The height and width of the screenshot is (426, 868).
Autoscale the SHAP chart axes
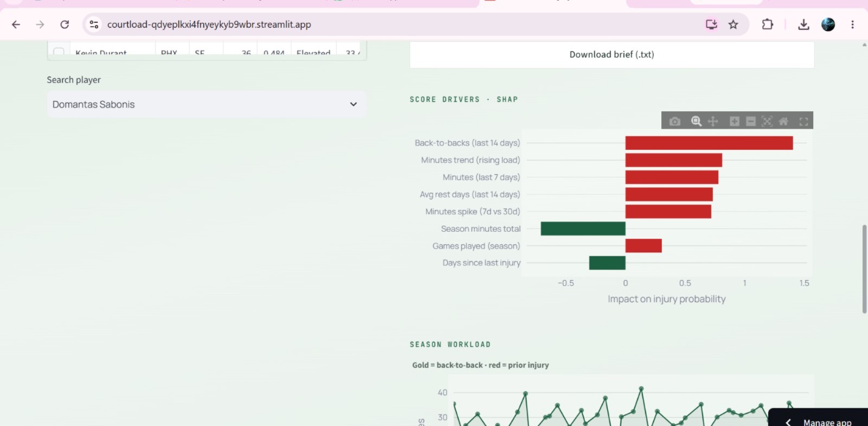(767, 121)
